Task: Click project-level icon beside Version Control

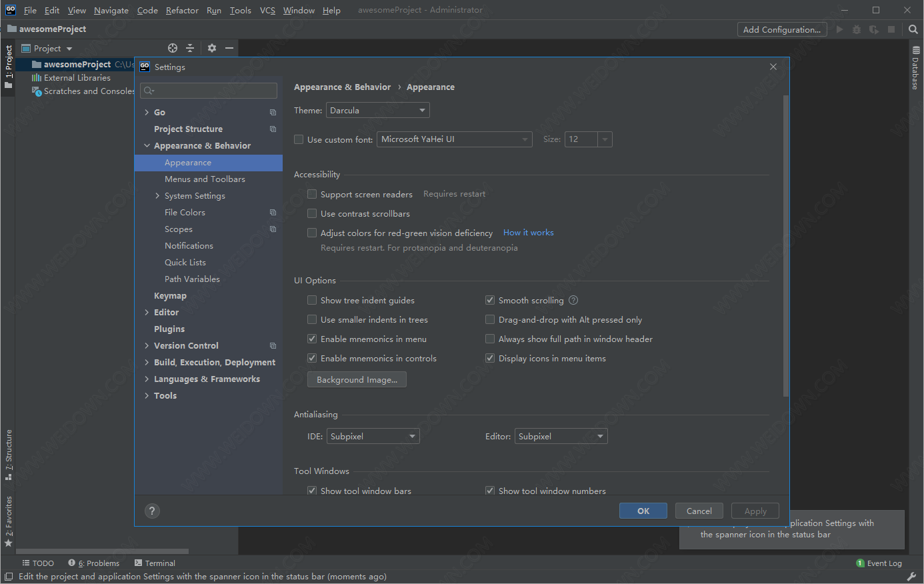Action: [x=273, y=345]
